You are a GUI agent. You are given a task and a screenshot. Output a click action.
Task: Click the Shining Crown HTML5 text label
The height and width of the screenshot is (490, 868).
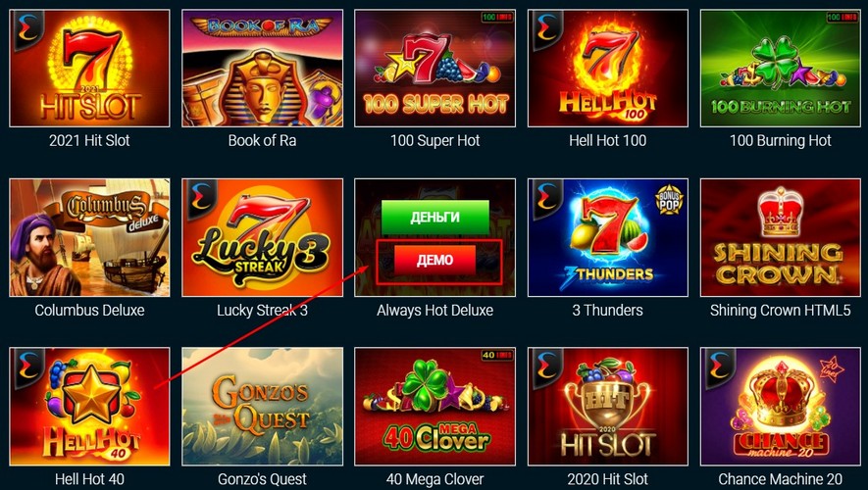pyautogui.click(x=781, y=311)
